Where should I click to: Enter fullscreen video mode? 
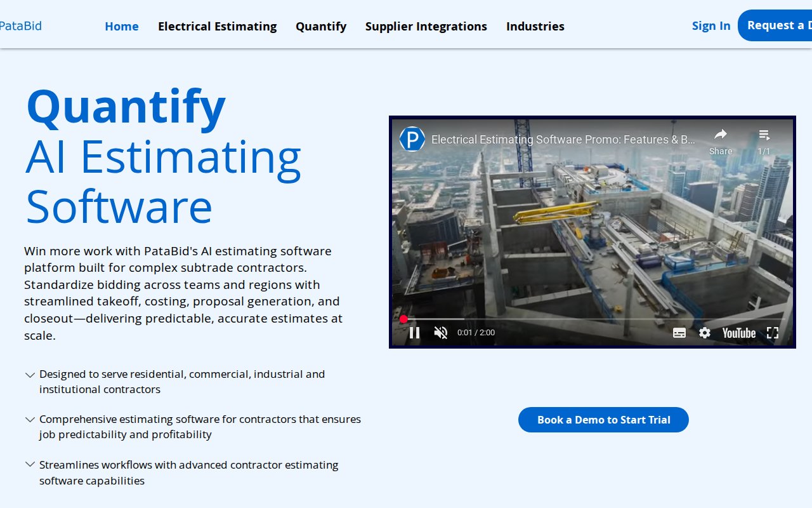click(x=772, y=333)
